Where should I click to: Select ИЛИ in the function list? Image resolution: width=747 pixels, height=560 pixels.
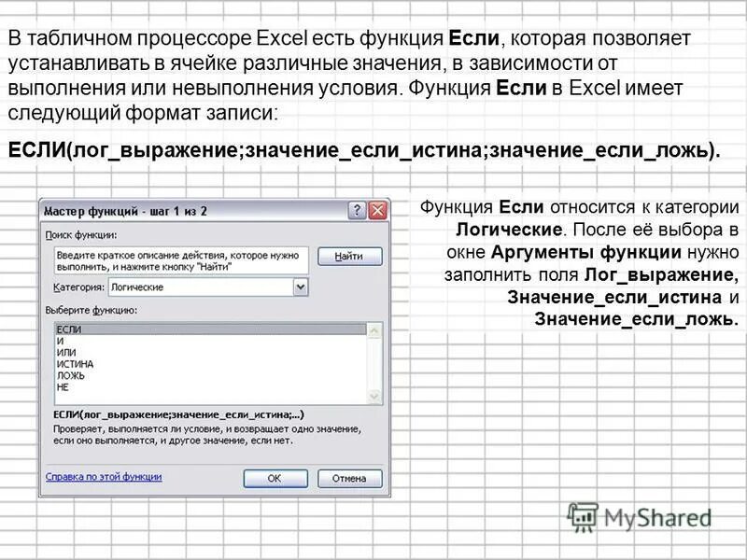click(210, 353)
